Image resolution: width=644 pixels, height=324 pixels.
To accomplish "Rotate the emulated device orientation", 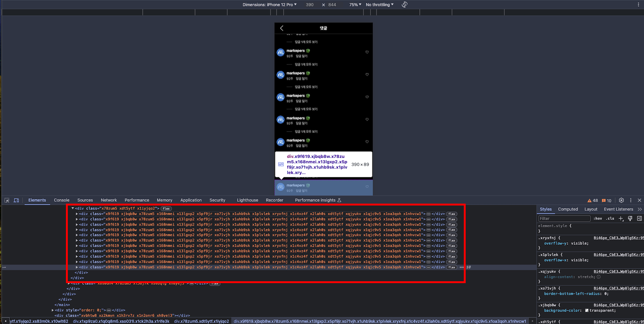I will point(405,4).
